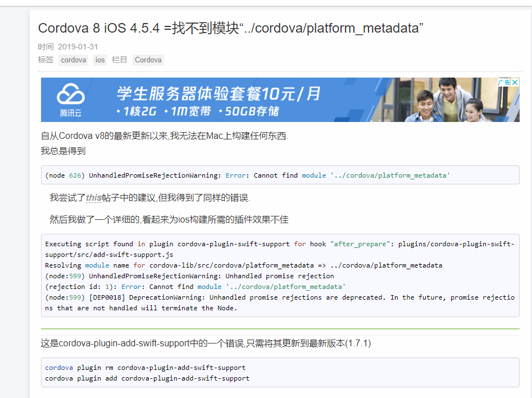
Task: Follow the 'this' post link
Action: 94,198
